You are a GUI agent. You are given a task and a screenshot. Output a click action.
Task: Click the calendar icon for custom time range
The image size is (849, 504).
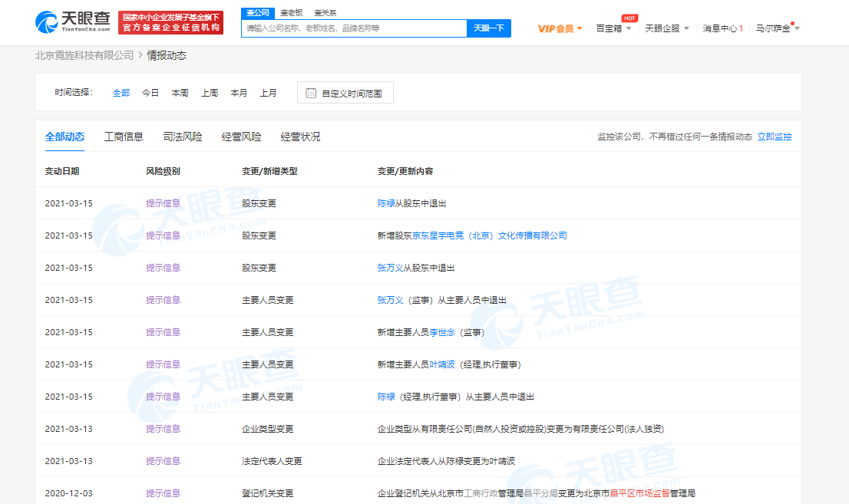(x=311, y=93)
